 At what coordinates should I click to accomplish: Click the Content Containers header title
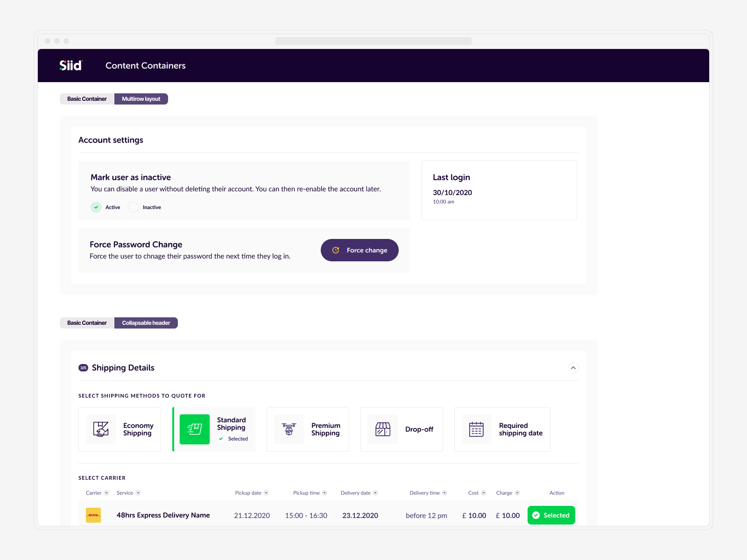pos(146,66)
